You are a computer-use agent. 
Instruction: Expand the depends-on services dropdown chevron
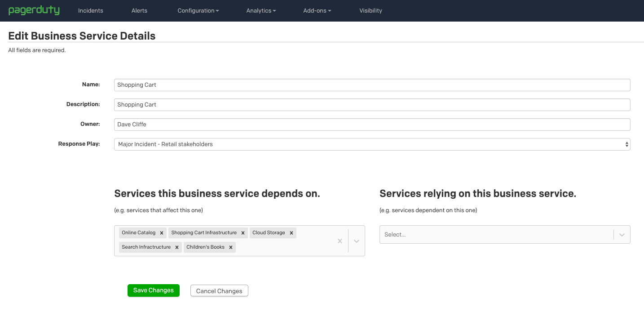357,241
